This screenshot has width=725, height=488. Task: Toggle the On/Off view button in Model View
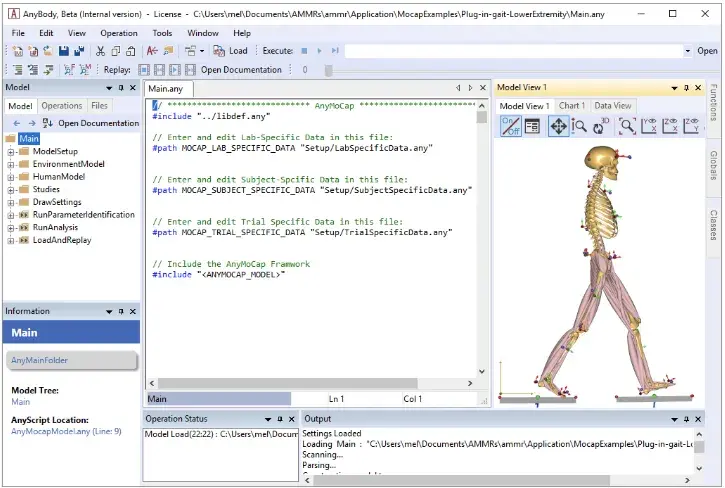click(x=509, y=126)
